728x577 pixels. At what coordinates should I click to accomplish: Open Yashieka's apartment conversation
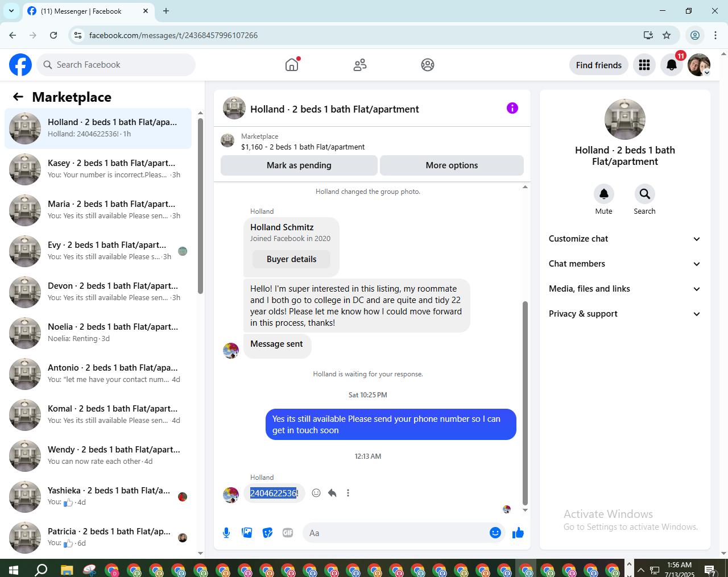pos(98,497)
